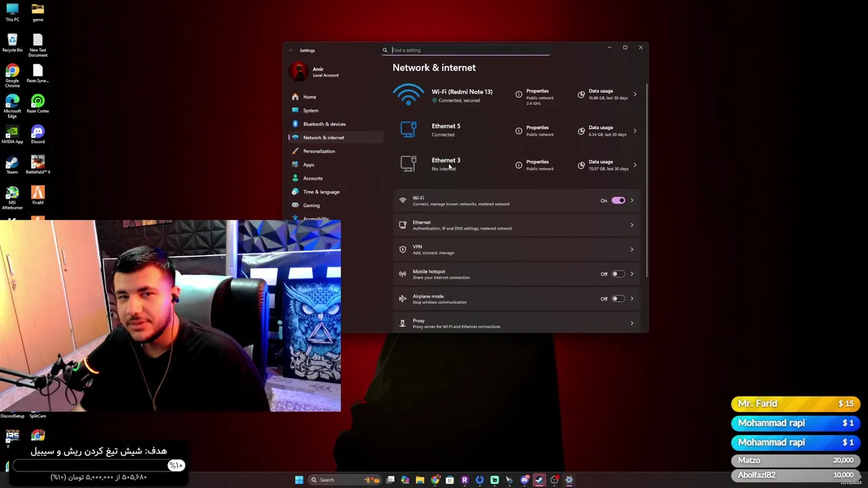
Task: Open Wi-Fi Data usage chevron
Action: click(635, 95)
